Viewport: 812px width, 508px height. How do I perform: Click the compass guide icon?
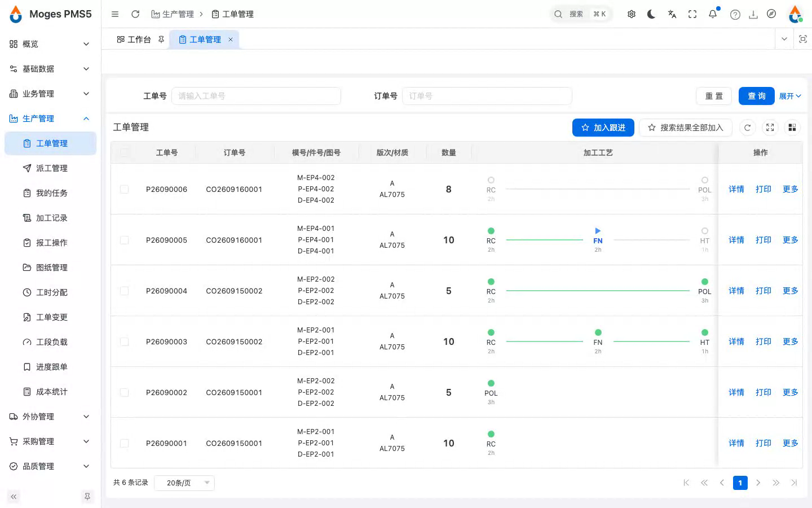pos(771,14)
